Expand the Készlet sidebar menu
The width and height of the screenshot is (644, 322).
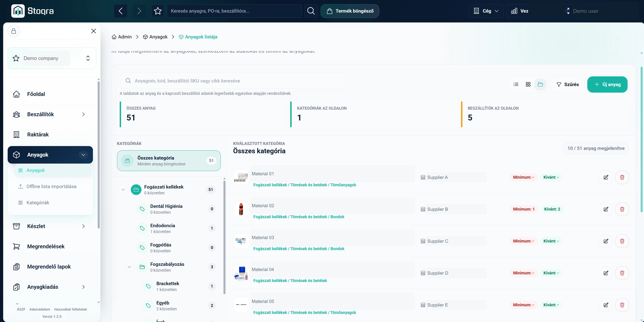pyautogui.click(x=83, y=226)
